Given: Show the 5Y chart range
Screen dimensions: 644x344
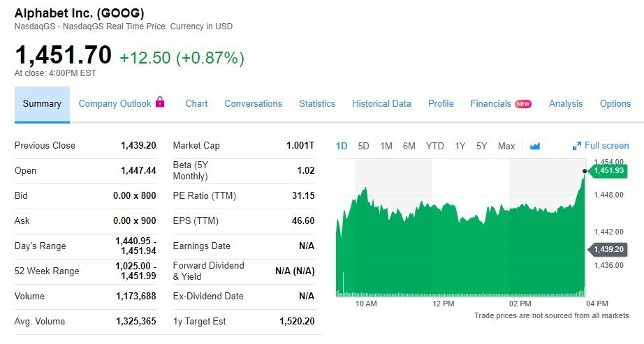Looking at the screenshot, I should tap(482, 146).
